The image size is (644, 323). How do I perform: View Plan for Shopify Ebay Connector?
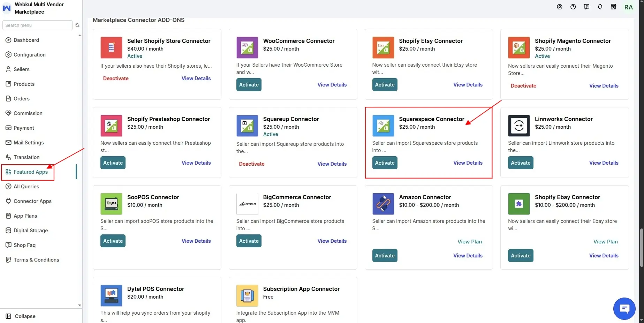pyautogui.click(x=606, y=242)
